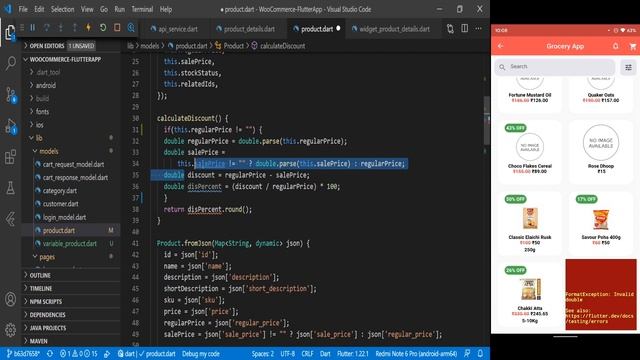Change line ending via CRLF status item

[307, 354]
